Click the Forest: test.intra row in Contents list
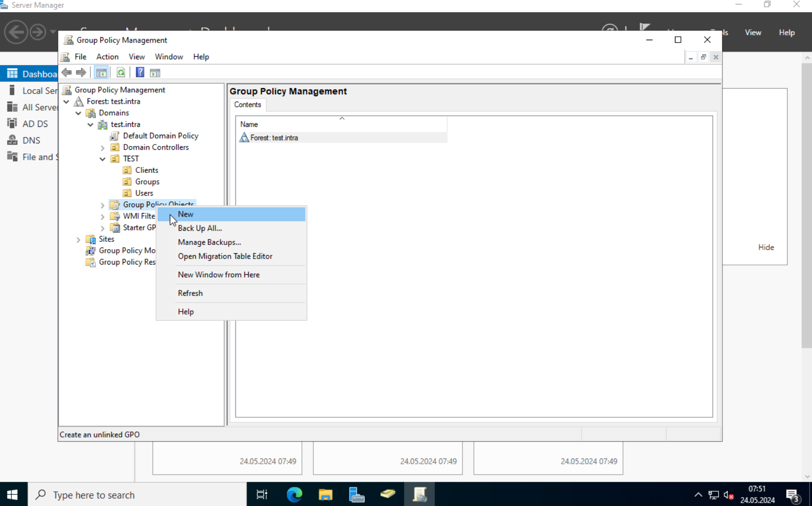 (x=342, y=138)
